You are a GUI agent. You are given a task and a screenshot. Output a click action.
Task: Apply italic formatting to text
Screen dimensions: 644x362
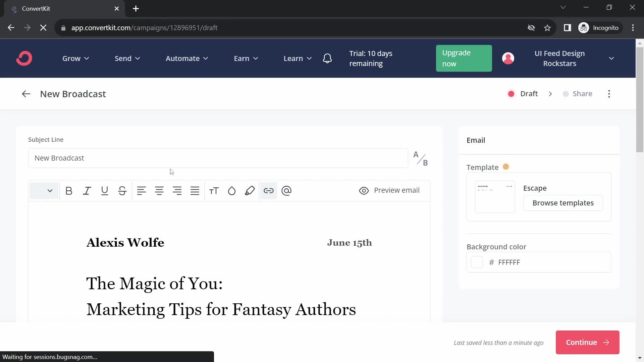(87, 190)
